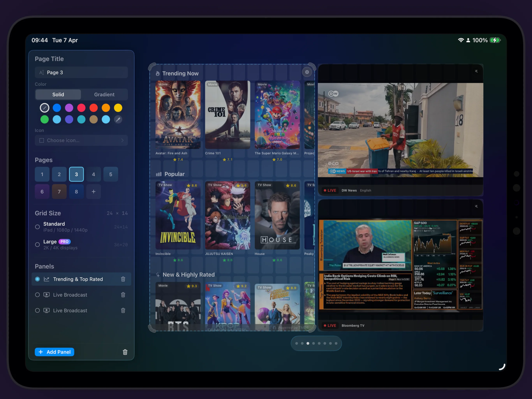This screenshot has width=532, height=399.
Task: Go to page 8
Action: click(x=77, y=192)
